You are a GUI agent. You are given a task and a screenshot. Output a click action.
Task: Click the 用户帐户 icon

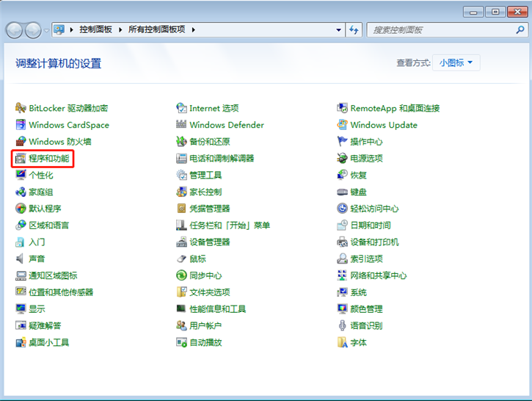click(182, 325)
